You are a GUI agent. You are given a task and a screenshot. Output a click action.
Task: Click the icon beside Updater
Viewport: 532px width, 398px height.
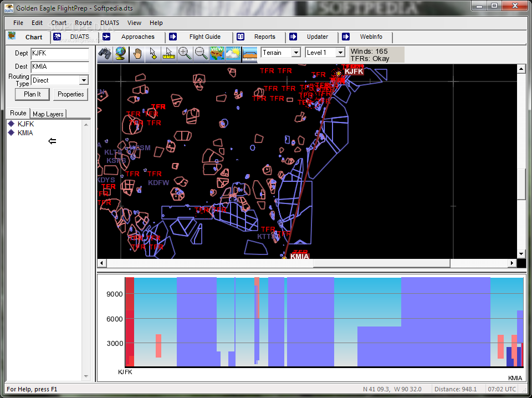293,37
